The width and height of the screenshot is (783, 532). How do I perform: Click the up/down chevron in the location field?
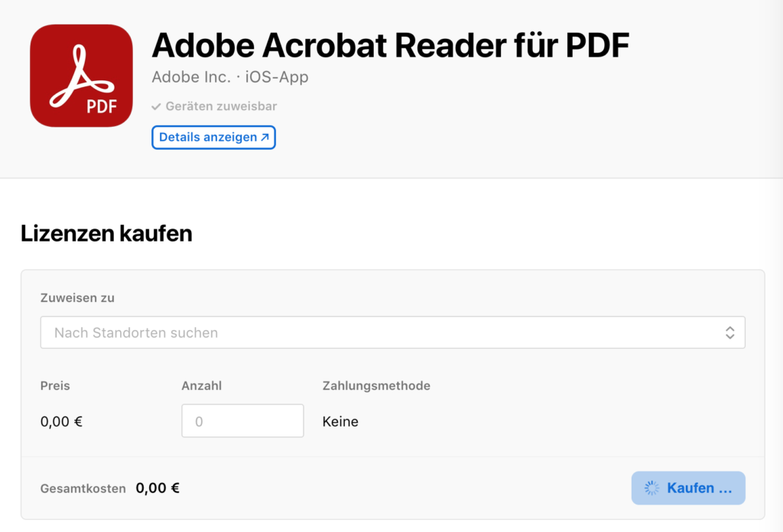point(729,332)
